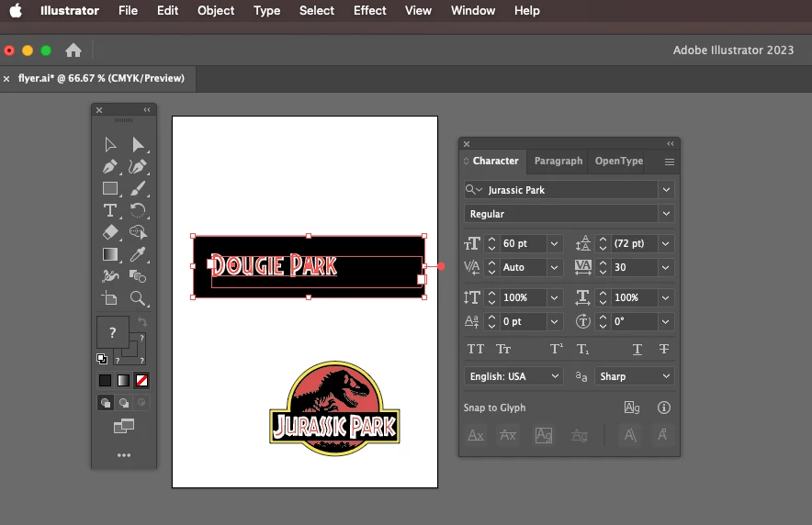Screen dimensions: 812x525
Task: Apply None swatch with red slash
Action: coord(141,381)
